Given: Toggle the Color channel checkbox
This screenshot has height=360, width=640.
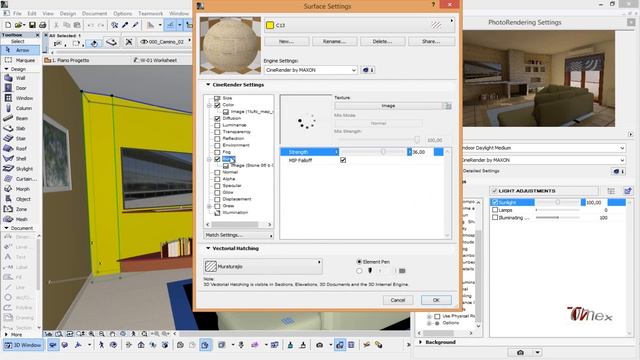Looking at the screenshot, I should coord(217,105).
